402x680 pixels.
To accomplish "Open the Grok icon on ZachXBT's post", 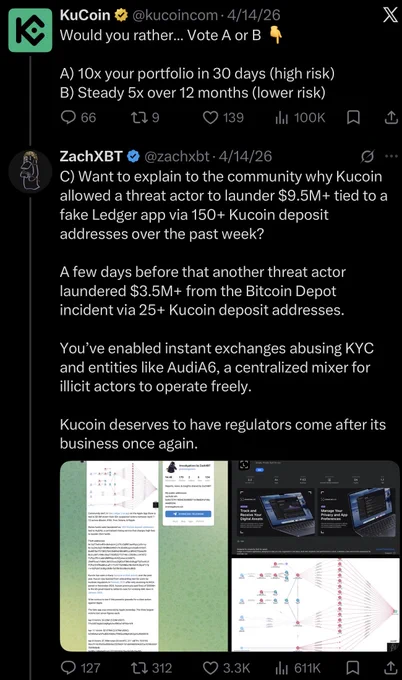I will [x=367, y=156].
